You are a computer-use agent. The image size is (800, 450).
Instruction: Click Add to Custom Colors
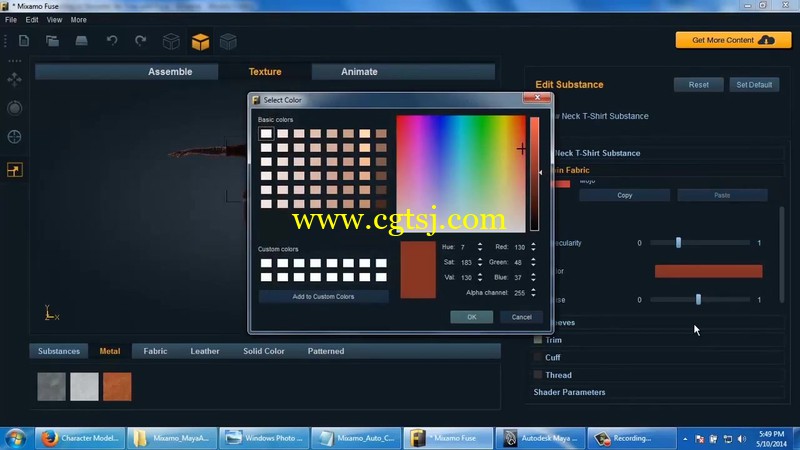(x=323, y=296)
